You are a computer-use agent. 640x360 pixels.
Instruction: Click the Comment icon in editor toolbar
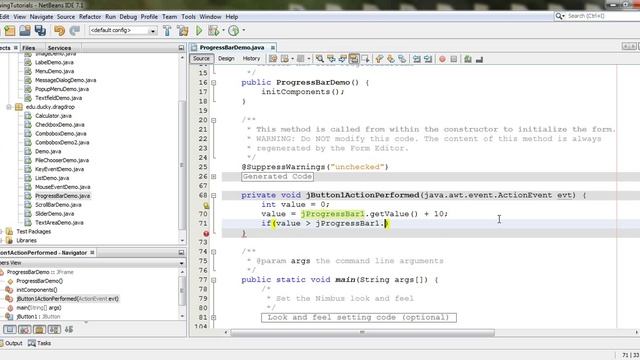[x=468, y=59]
